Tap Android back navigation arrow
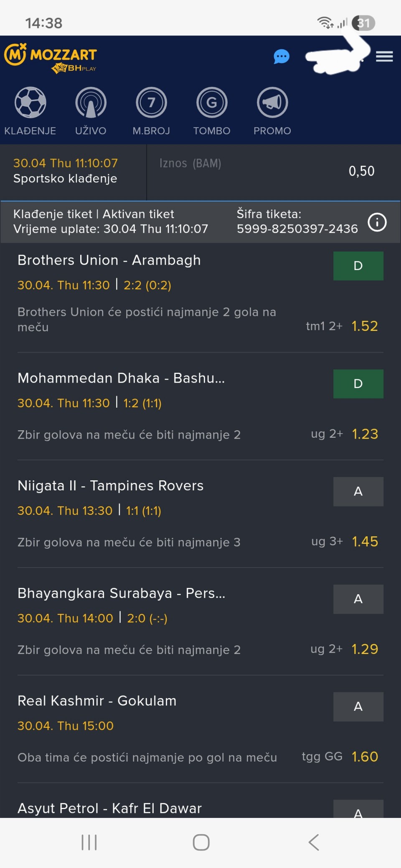 (x=314, y=842)
